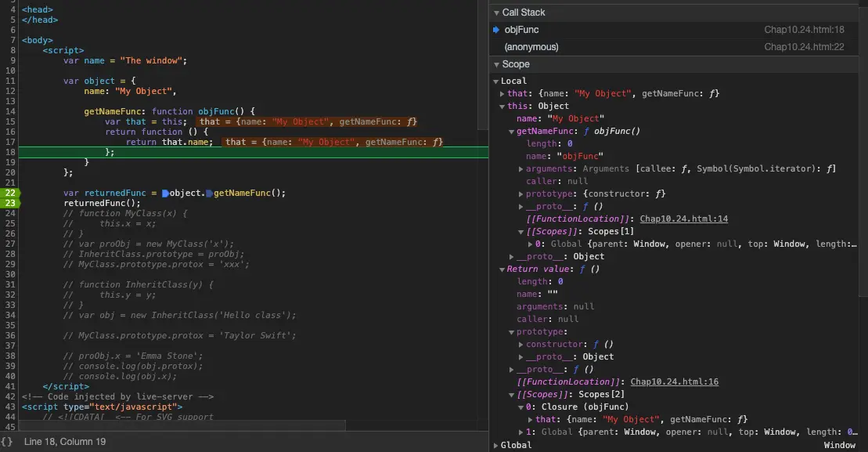The width and height of the screenshot is (868, 452).
Task: Click the "The window" string on line 9
Action: [x=151, y=61]
